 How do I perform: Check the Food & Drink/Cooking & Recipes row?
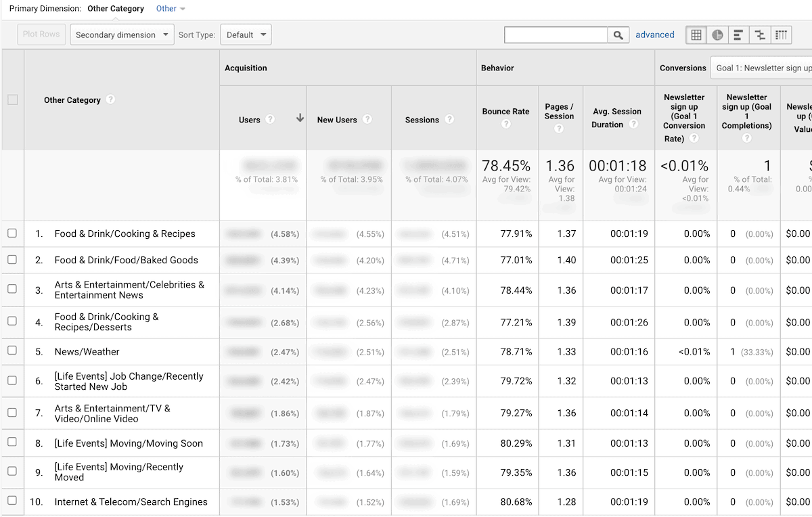[x=12, y=233]
